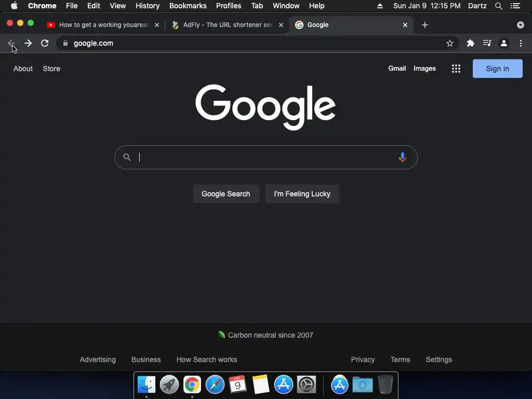The width and height of the screenshot is (532, 399).
Task: Open Calendar in the dock
Action: click(237, 384)
